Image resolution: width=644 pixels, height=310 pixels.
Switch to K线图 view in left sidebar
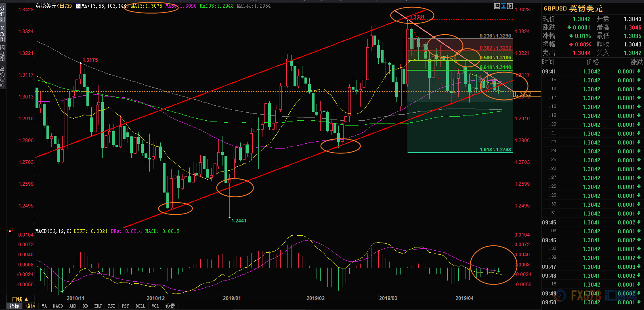(2, 34)
